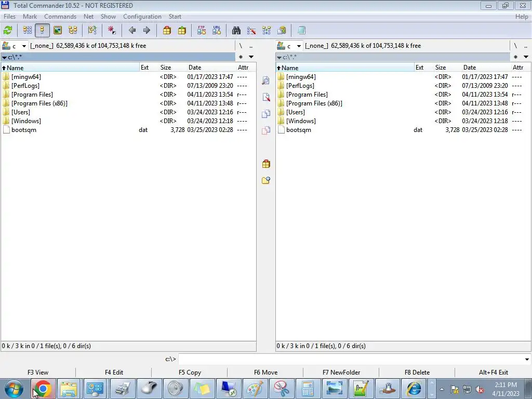The width and height of the screenshot is (532, 399).
Task: Click the F8 Delete button
Action: 417,372
